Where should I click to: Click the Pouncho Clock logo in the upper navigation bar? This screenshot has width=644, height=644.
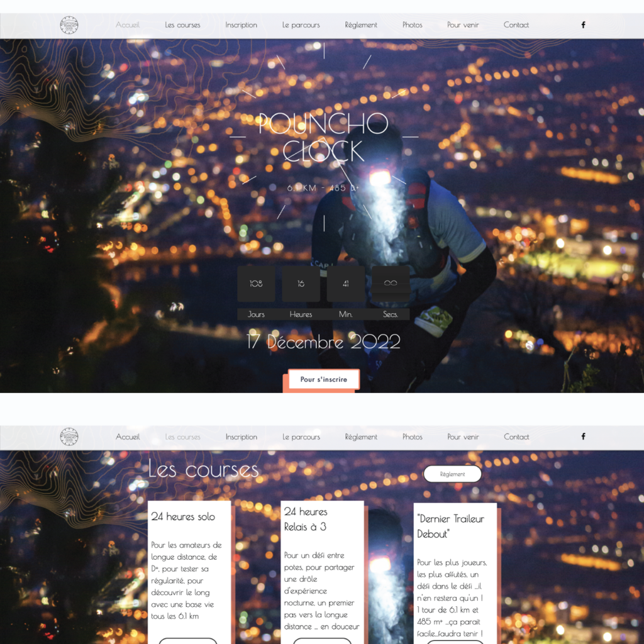[69, 25]
